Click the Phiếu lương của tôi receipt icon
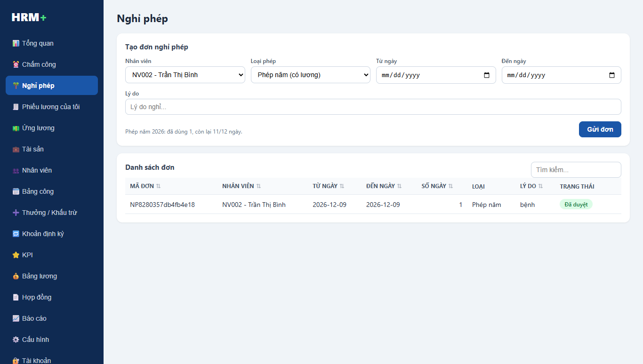Image resolution: width=643 pixels, height=364 pixels. click(x=16, y=107)
